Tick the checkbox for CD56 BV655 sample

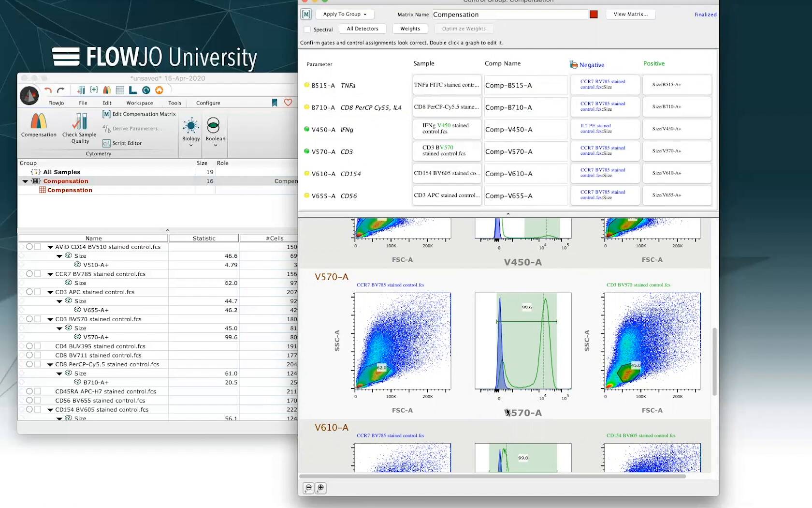tap(38, 401)
